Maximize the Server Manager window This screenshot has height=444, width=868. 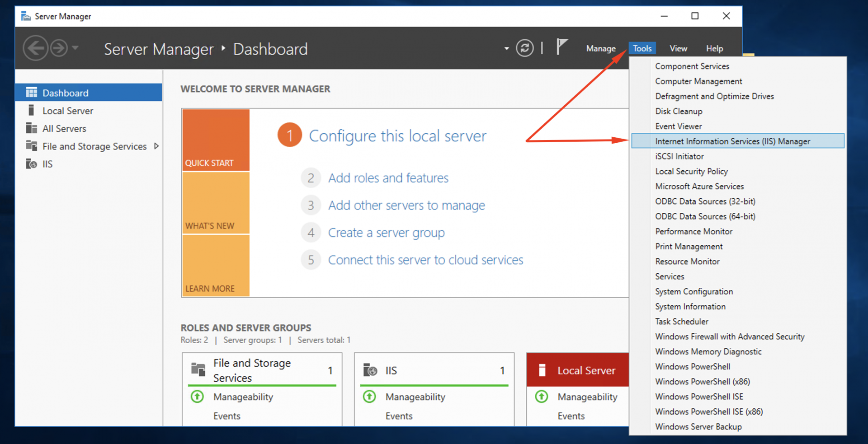tap(695, 16)
